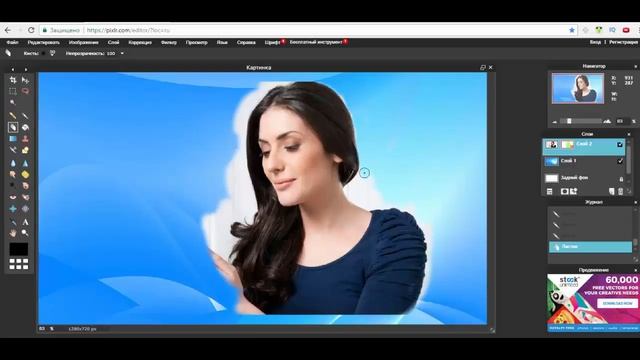This screenshot has width=640, height=360.
Task: Select the Color Replace tool
Action: point(13,150)
